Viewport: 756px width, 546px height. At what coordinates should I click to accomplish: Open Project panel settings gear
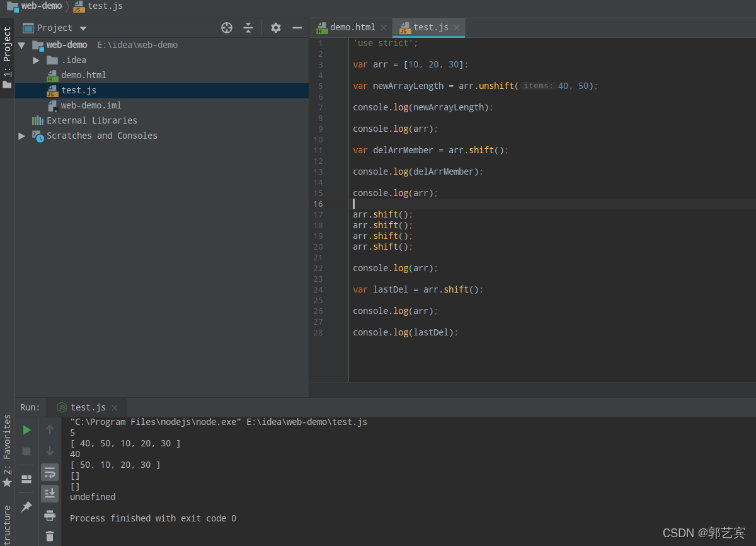point(276,28)
